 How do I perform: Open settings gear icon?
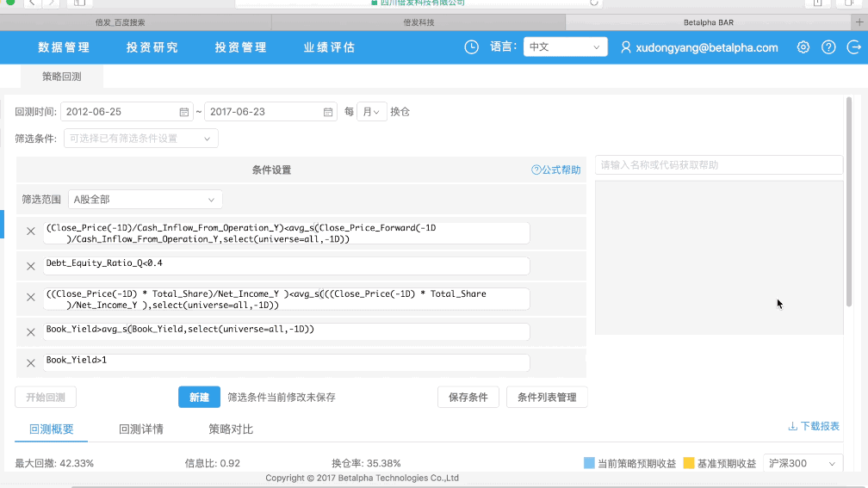pyautogui.click(x=803, y=47)
